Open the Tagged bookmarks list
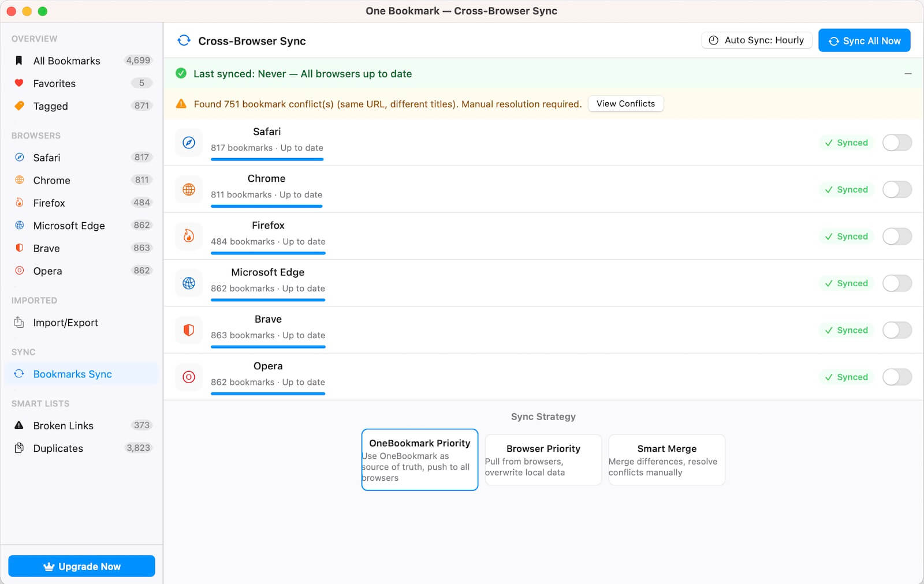924x584 pixels. (81, 106)
